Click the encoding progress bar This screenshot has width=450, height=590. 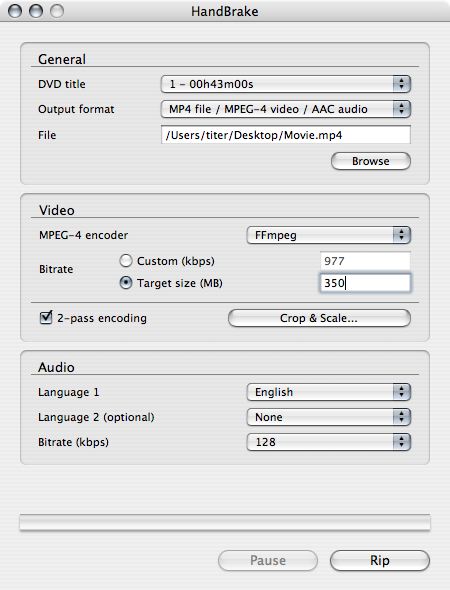[x=225, y=523]
